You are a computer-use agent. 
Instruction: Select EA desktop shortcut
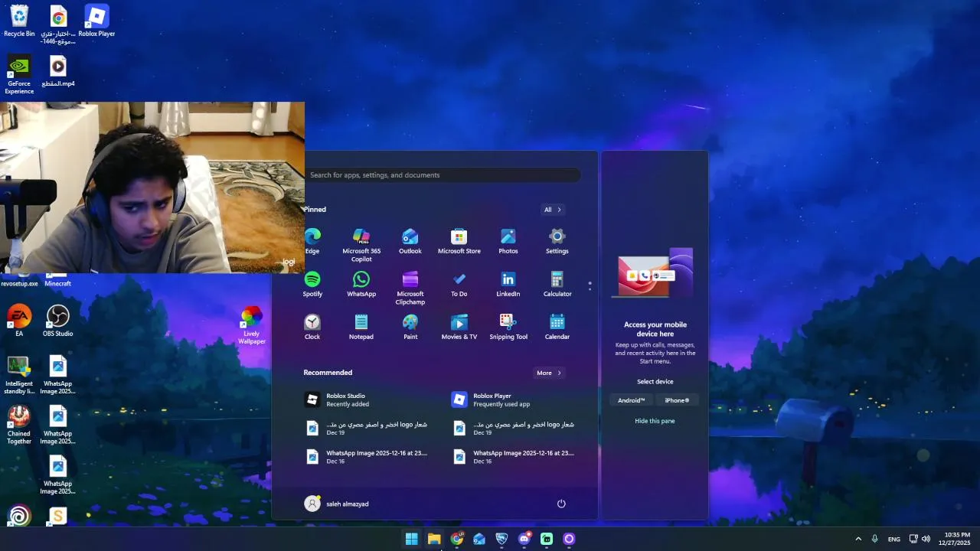point(19,321)
